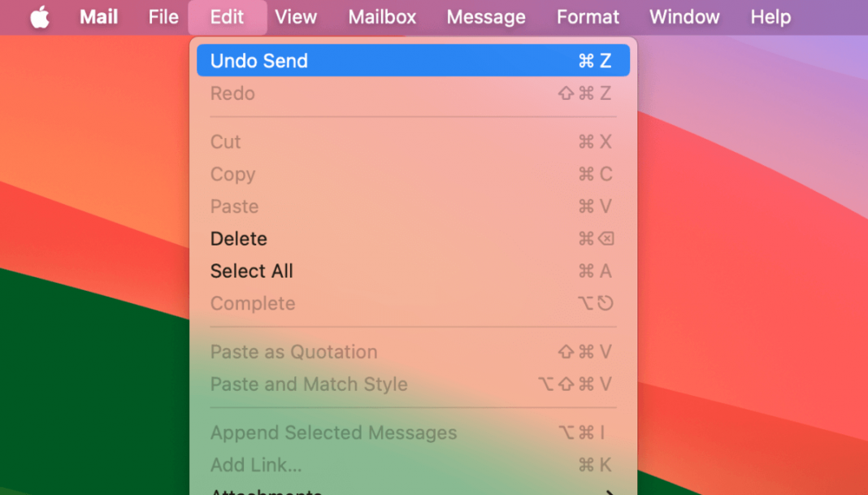Open the View menu
Image resolution: width=868 pixels, height=495 pixels.
tap(296, 16)
